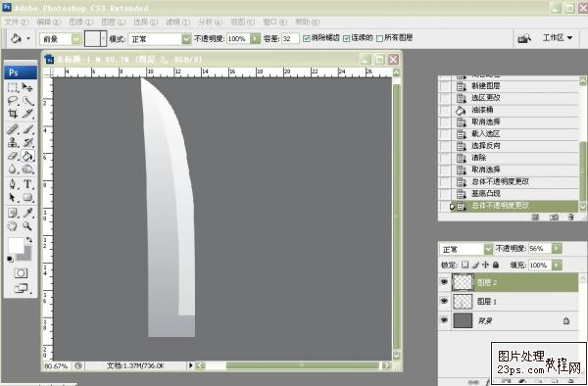Image resolution: width=588 pixels, height=386 pixels.
Task: Toggle the anti-alias checkbox in options bar
Action: tap(307, 38)
